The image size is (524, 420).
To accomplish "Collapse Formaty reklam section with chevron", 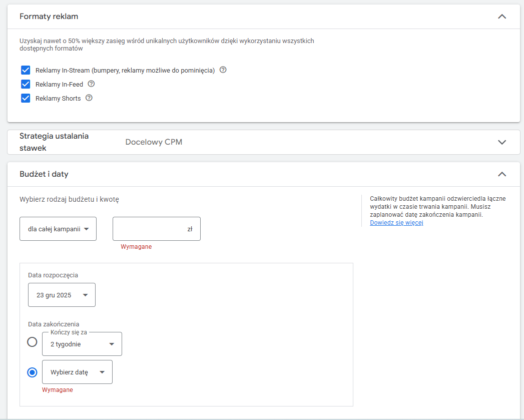I will (x=502, y=17).
